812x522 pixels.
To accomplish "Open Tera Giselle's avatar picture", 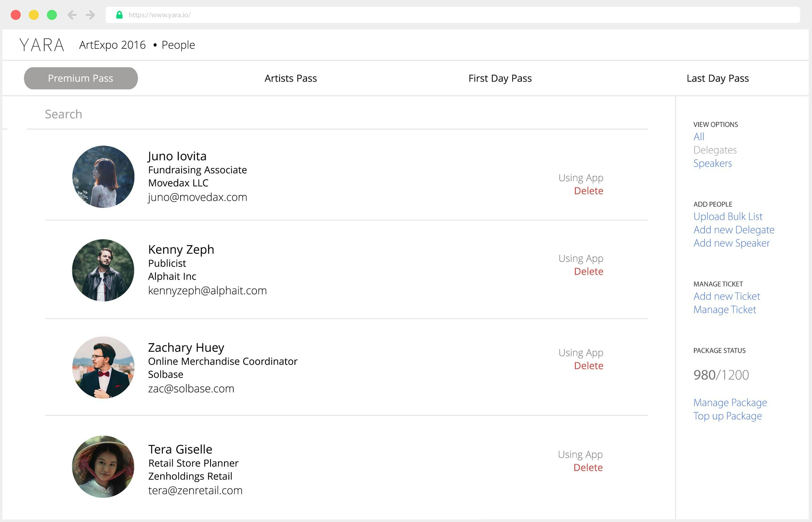I will point(103,467).
